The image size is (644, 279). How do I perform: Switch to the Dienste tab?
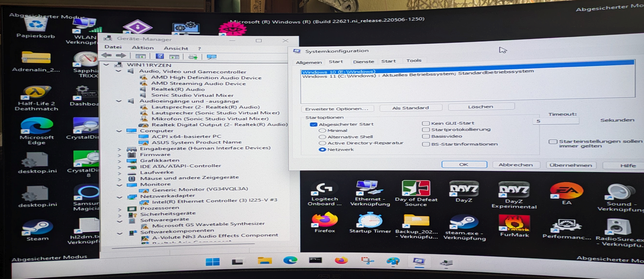coord(363,62)
